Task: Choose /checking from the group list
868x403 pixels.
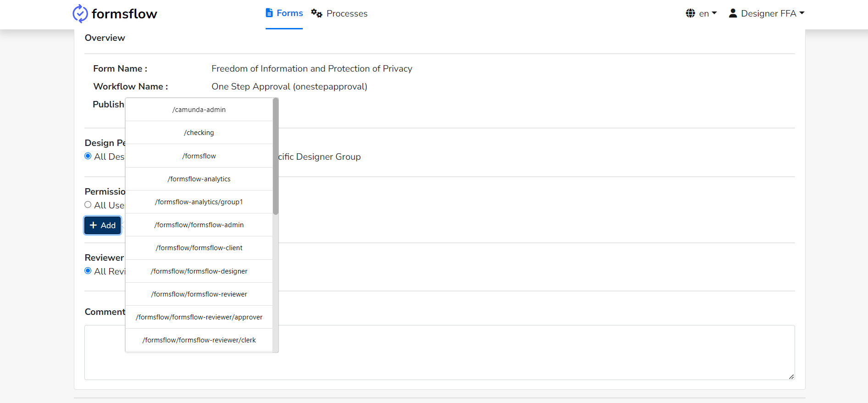Action: pyautogui.click(x=199, y=133)
